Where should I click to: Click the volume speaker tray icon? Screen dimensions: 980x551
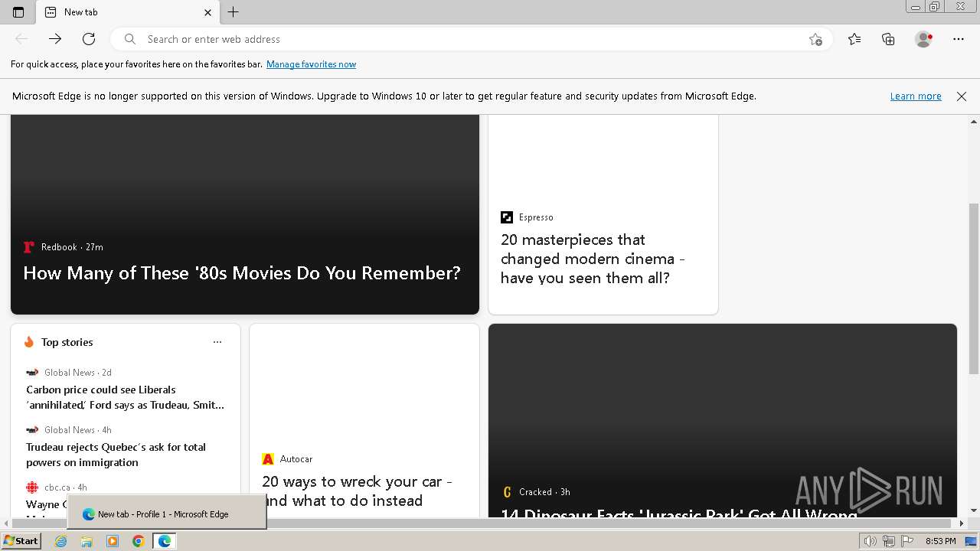coord(870,541)
